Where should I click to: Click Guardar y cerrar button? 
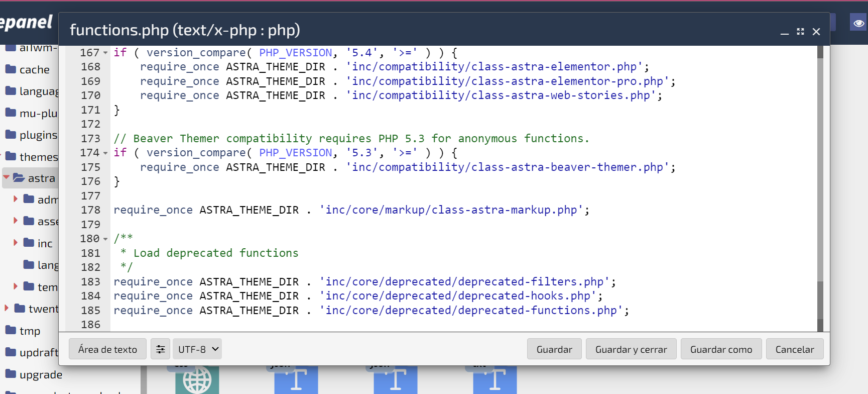pyautogui.click(x=631, y=349)
